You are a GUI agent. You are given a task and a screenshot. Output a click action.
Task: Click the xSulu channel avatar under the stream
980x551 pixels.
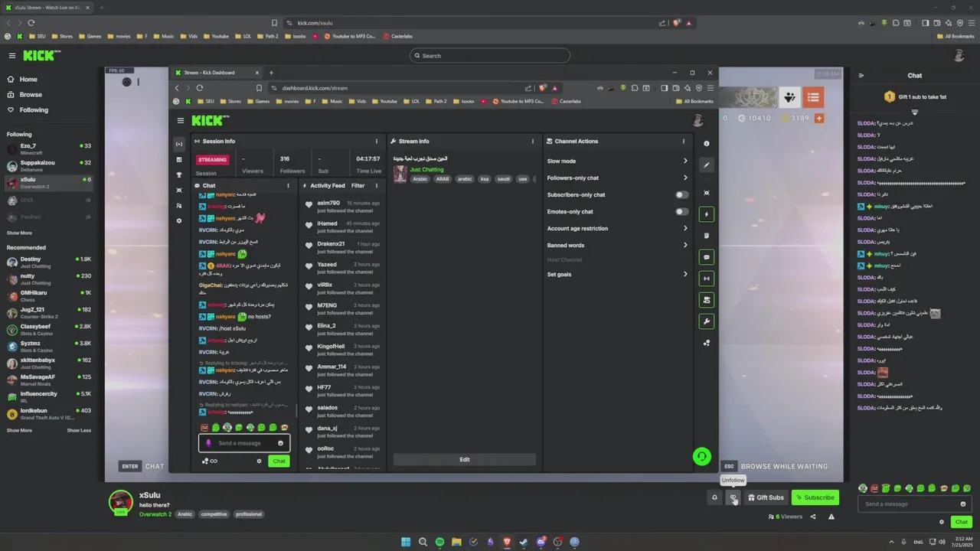coord(120,502)
